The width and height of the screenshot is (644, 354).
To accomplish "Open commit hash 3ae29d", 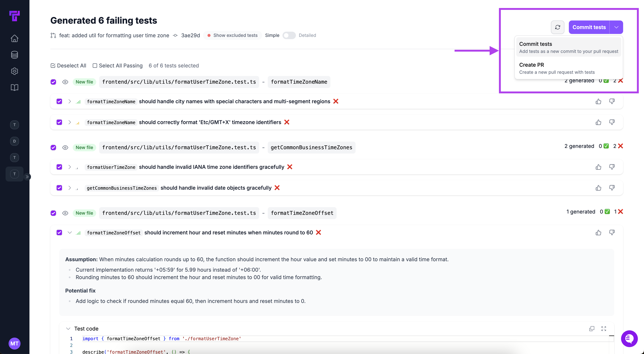I will click(x=191, y=35).
